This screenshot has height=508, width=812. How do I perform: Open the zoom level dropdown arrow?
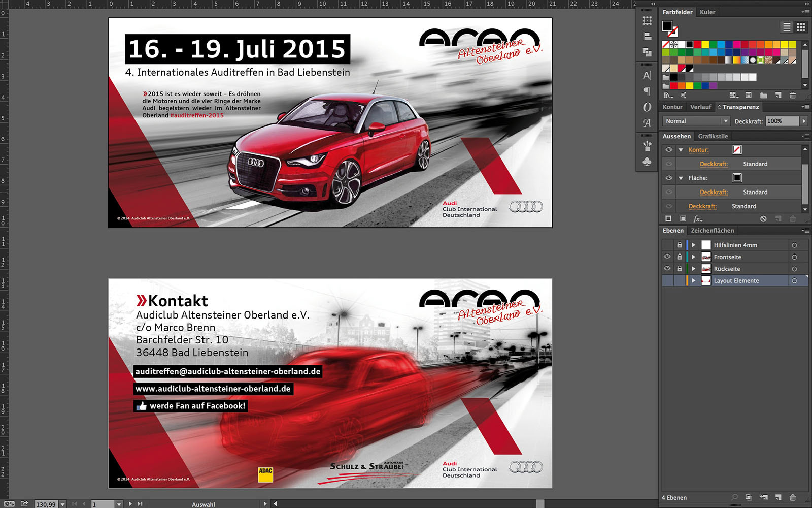click(x=62, y=504)
